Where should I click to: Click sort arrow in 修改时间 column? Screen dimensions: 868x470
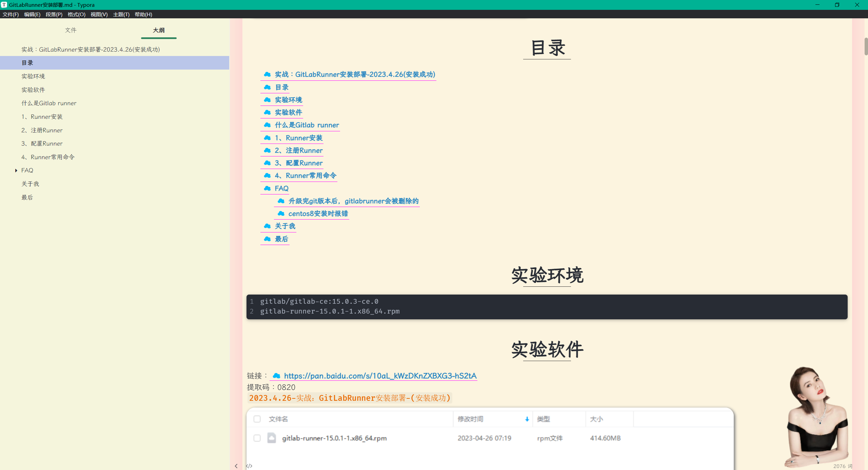[527, 419]
